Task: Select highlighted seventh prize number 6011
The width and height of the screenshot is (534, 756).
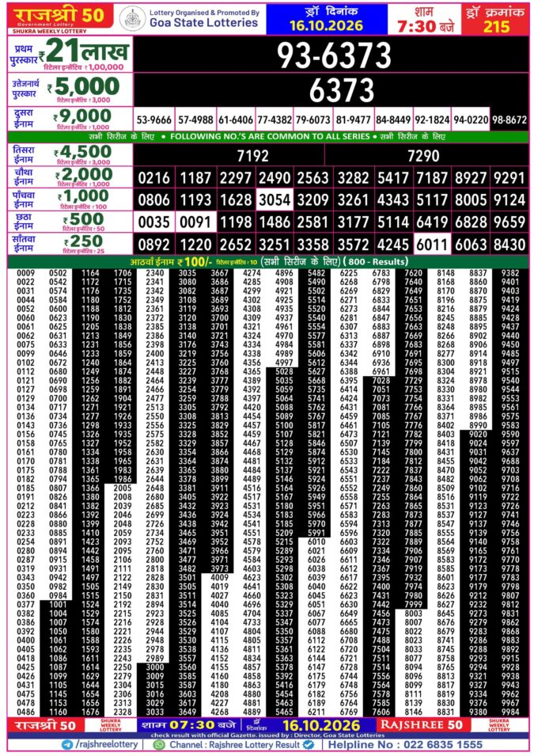Action: 432,245
